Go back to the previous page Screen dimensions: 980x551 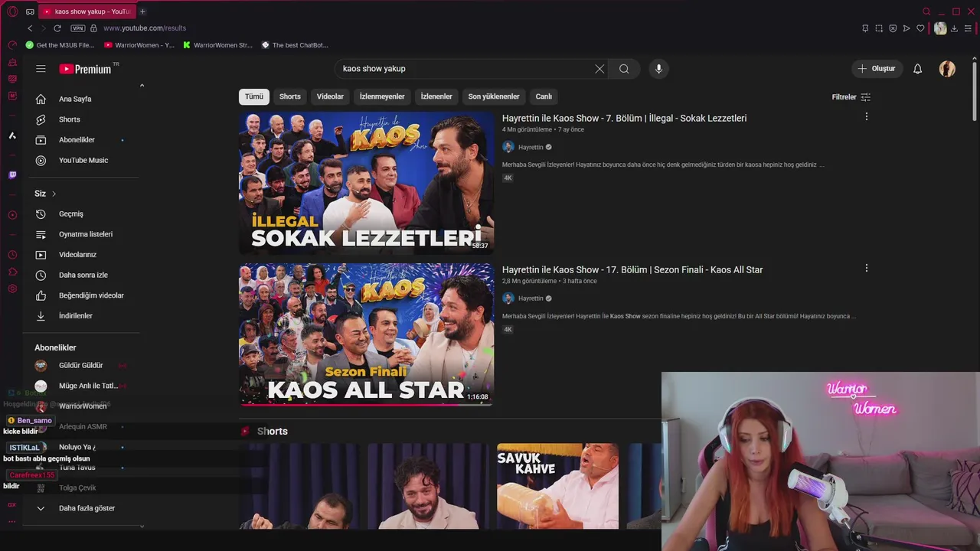point(30,28)
